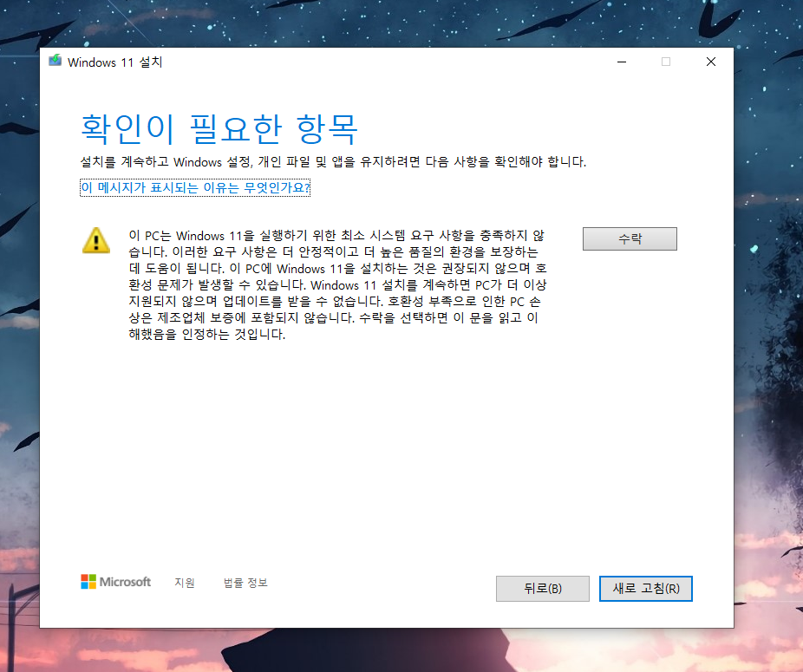Click the Windows 11 setup title bar icon

coord(55,61)
